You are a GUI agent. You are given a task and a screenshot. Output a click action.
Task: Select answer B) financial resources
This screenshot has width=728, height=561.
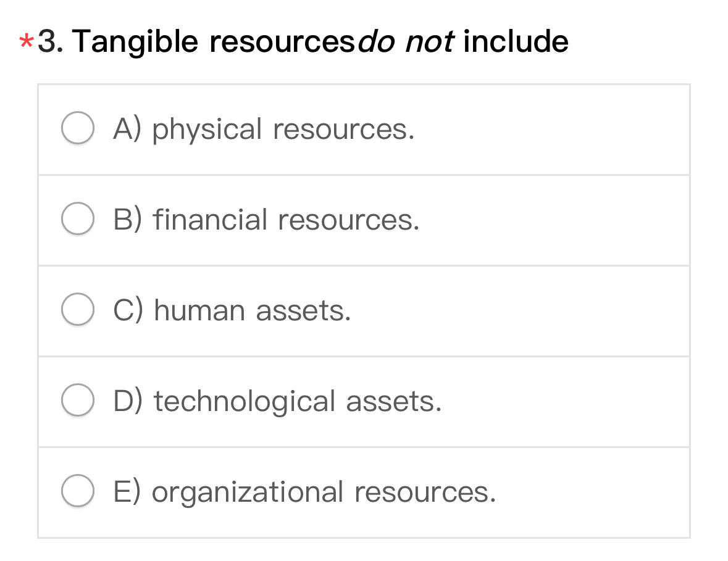point(267,219)
